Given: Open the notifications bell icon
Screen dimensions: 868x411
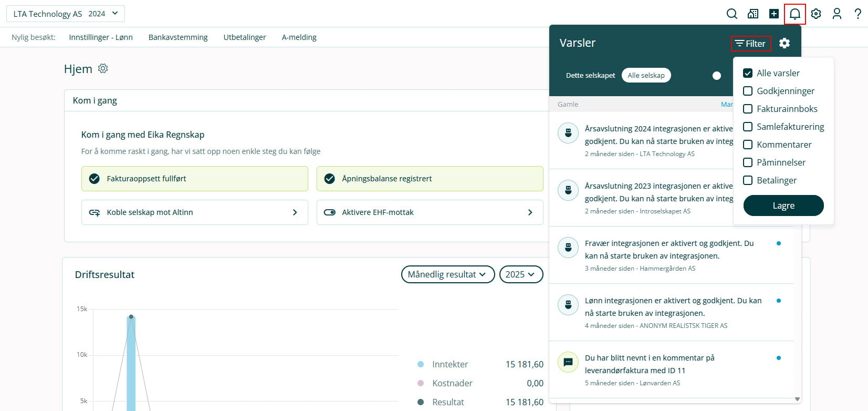Looking at the screenshot, I should click(795, 14).
